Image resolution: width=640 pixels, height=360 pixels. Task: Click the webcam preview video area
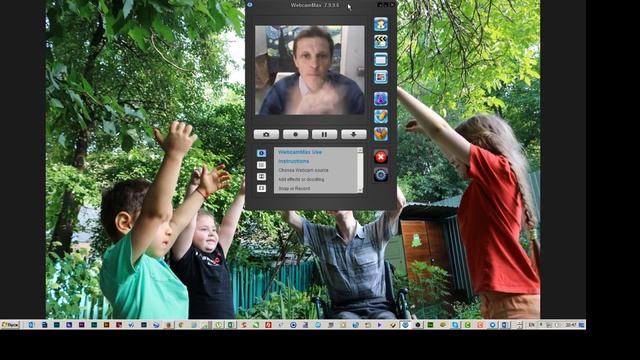310,70
